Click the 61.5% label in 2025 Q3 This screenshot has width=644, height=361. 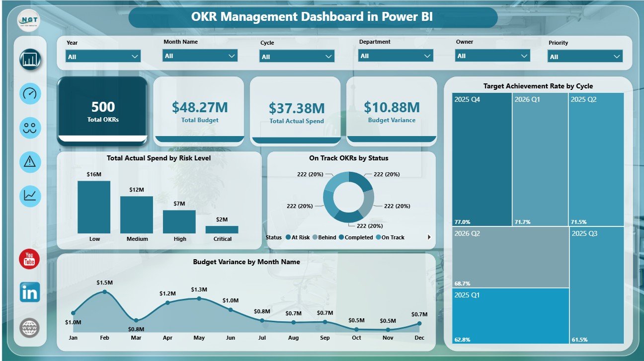coord(579,339)
